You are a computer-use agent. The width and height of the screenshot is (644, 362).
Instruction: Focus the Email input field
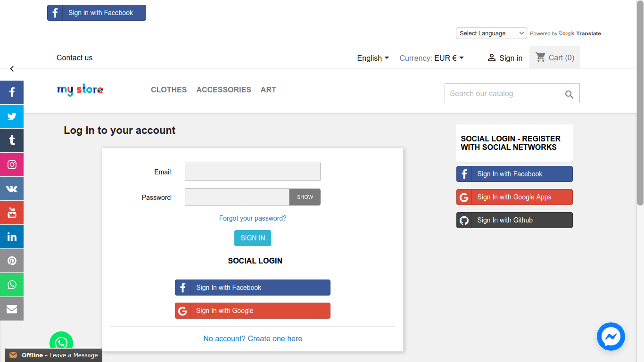coord(252,172)
